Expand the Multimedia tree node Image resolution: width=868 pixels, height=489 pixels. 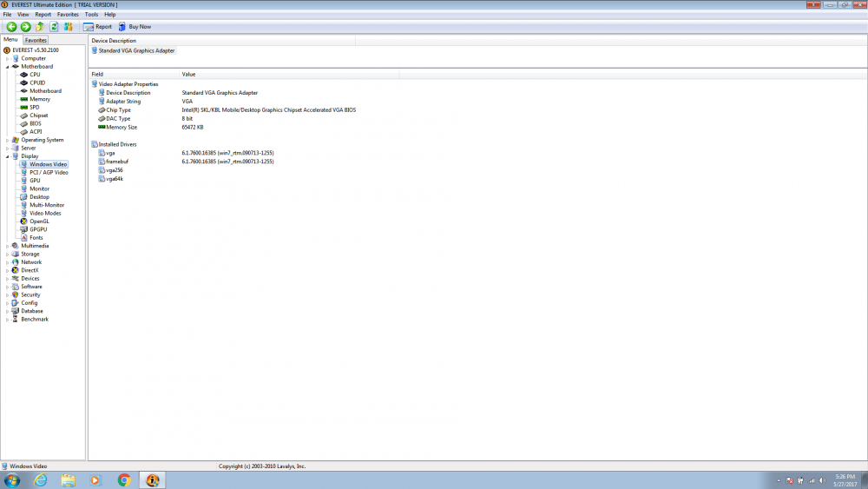[7, 246]
